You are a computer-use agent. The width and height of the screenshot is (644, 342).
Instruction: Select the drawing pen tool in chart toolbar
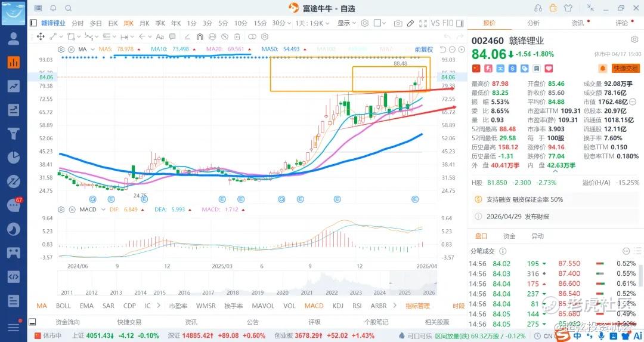(410, 23)
